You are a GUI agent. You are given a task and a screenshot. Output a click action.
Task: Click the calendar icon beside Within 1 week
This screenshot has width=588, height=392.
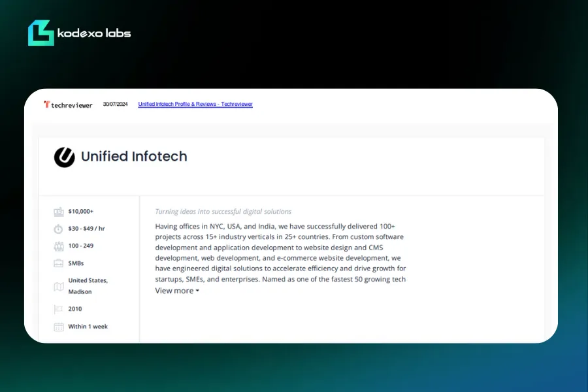(x=59, y=327)
